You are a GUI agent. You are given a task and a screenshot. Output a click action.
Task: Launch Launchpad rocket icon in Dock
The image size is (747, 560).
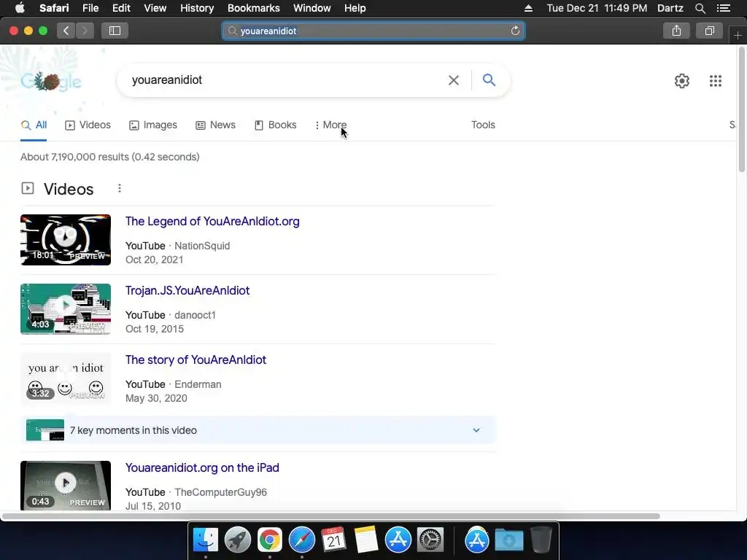(238, 540)
